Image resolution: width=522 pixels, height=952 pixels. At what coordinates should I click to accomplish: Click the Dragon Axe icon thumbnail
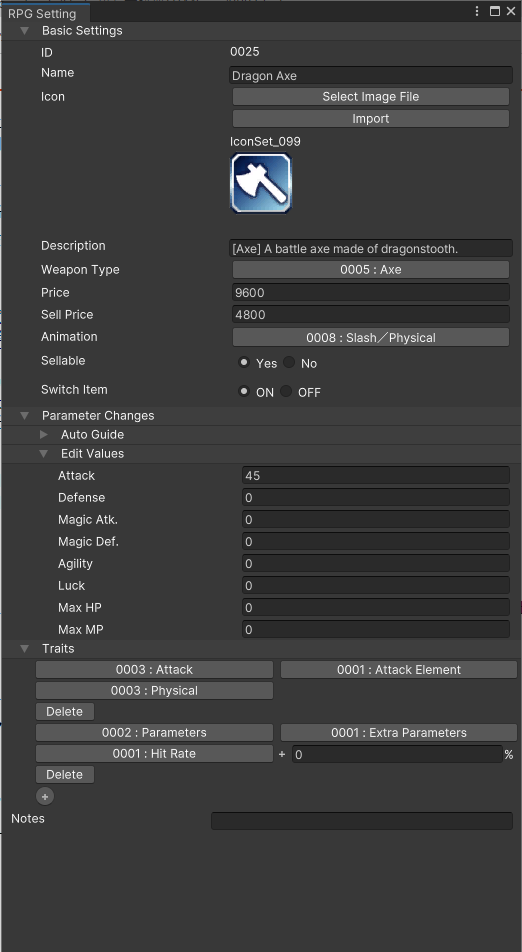pos(261,183)
